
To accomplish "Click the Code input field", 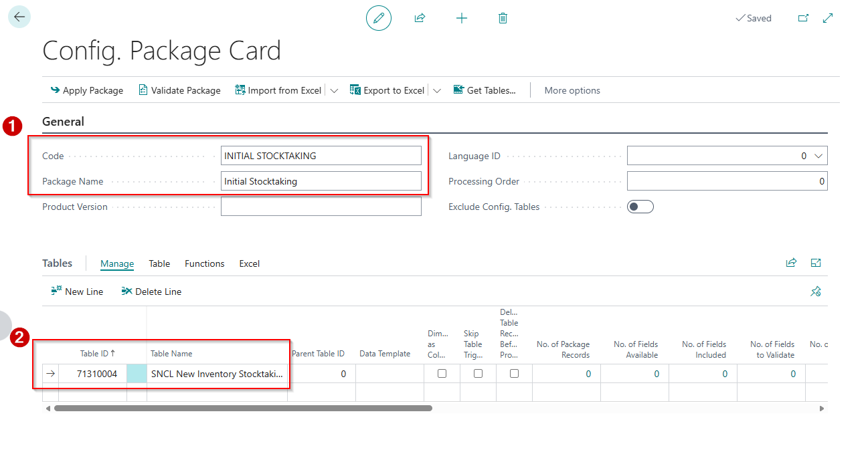I will coord(321,156).
